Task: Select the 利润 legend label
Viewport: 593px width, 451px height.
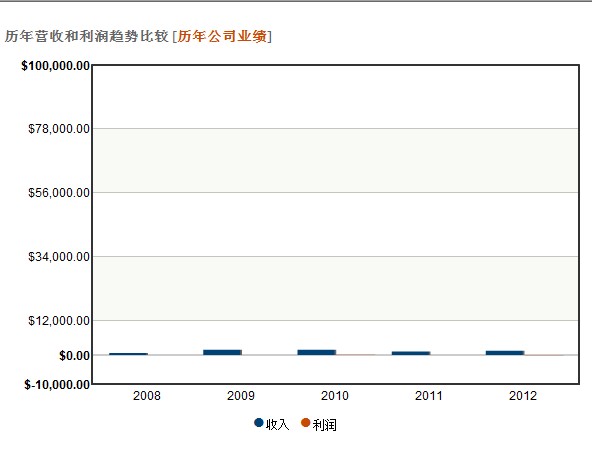Action: [x=324, y=425]
